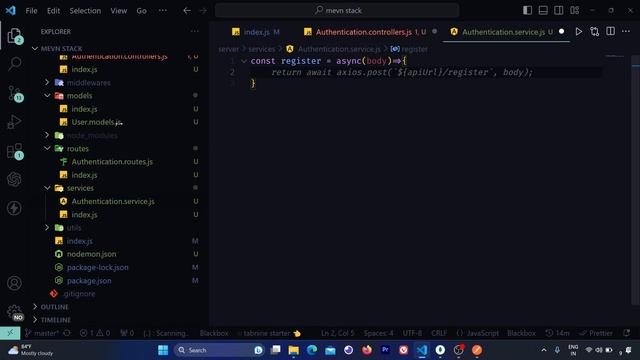Image resolution: width=640 pixels, height=360 pixels.
Task: Click UTF-8 encoding in status bar
Action: [412, 333]
